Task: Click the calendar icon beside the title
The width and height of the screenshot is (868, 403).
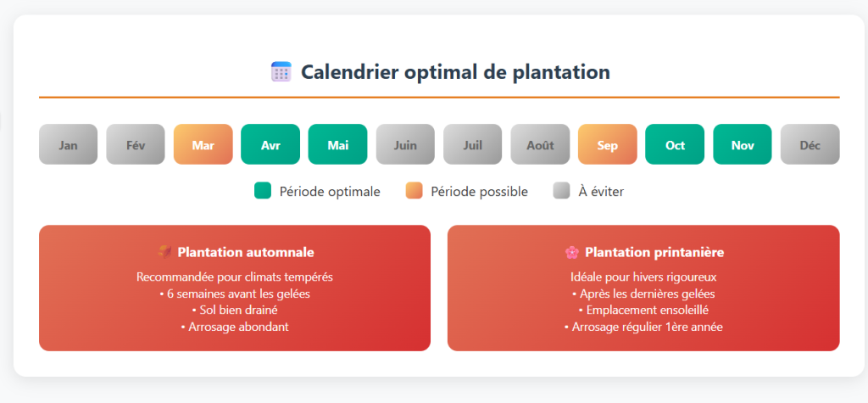Action: 281,72
